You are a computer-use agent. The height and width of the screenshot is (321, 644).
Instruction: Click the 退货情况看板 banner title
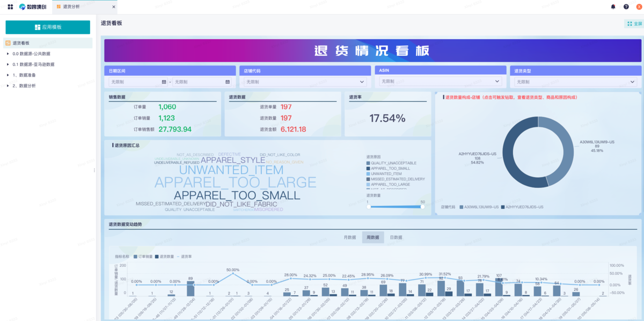(372, 50)
